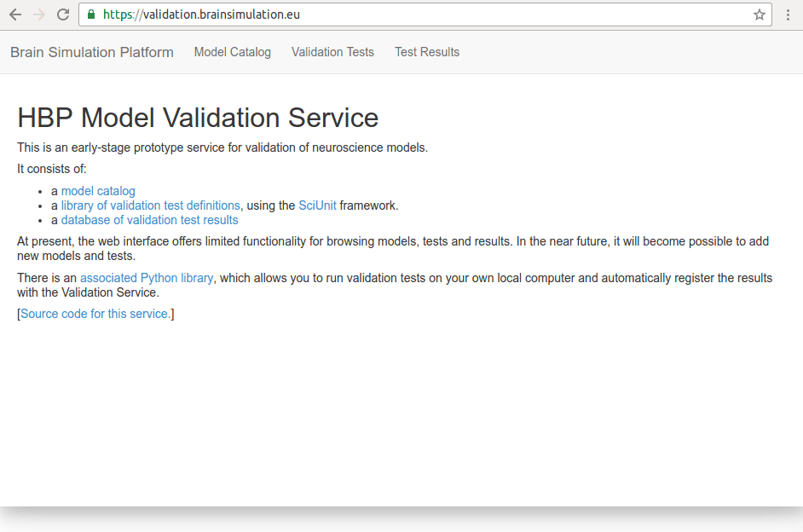Click the 'early-stage prototype service' intro sentence

tap(222, 147)
